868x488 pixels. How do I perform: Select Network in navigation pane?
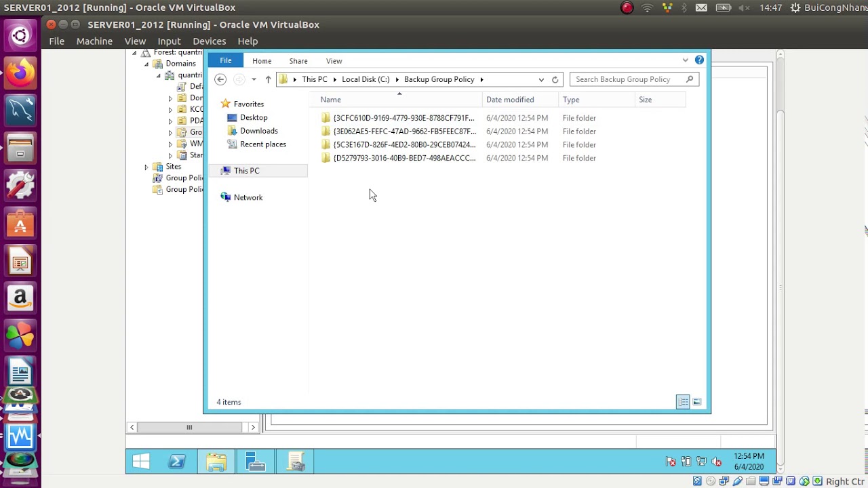[248, 197]
